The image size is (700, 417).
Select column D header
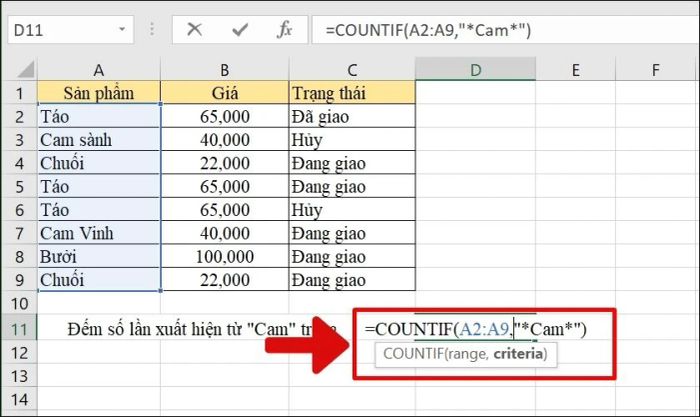click(x=475, y=70)
